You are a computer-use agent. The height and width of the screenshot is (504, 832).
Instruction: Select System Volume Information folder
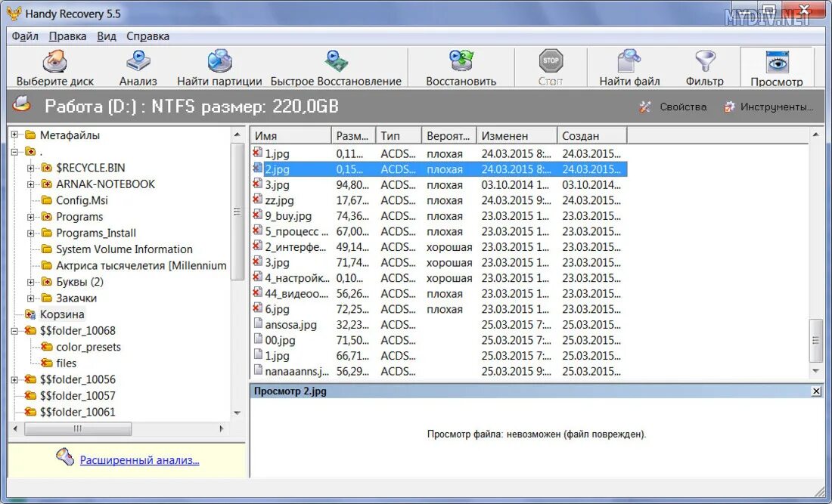[x=124, y=249]
